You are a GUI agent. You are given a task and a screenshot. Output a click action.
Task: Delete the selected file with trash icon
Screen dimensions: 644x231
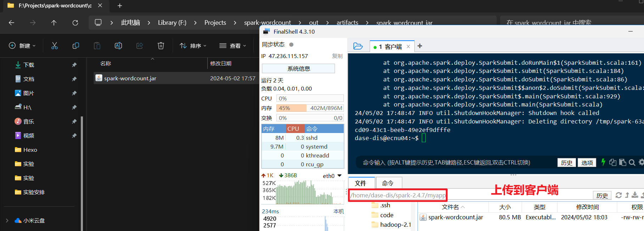[161, 46]
